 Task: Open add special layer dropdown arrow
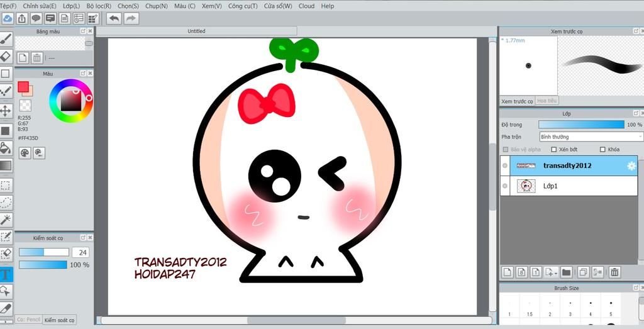556,273
